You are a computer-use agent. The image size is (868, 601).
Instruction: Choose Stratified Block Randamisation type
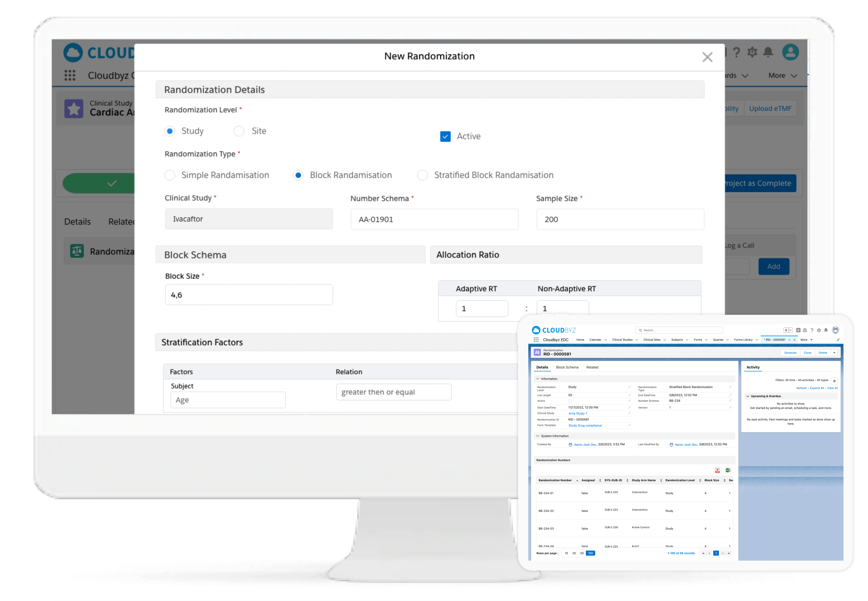[x=423, y=175]
